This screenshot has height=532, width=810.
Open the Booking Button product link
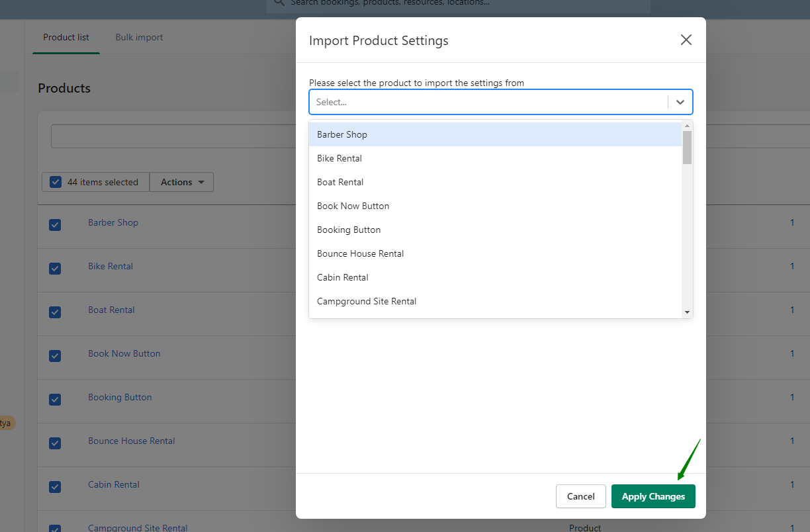coord(120,397)
